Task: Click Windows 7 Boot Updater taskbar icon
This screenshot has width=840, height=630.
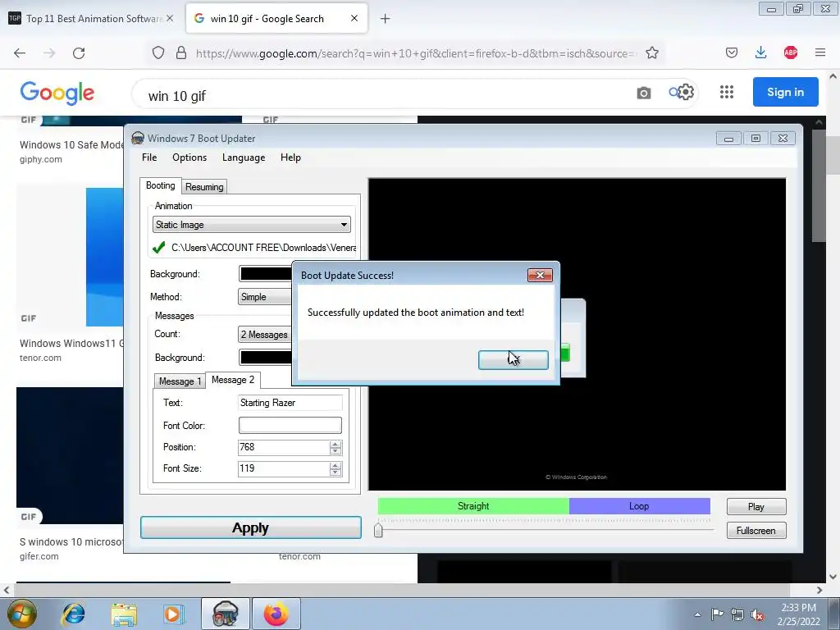Action: tap(225, 614)
